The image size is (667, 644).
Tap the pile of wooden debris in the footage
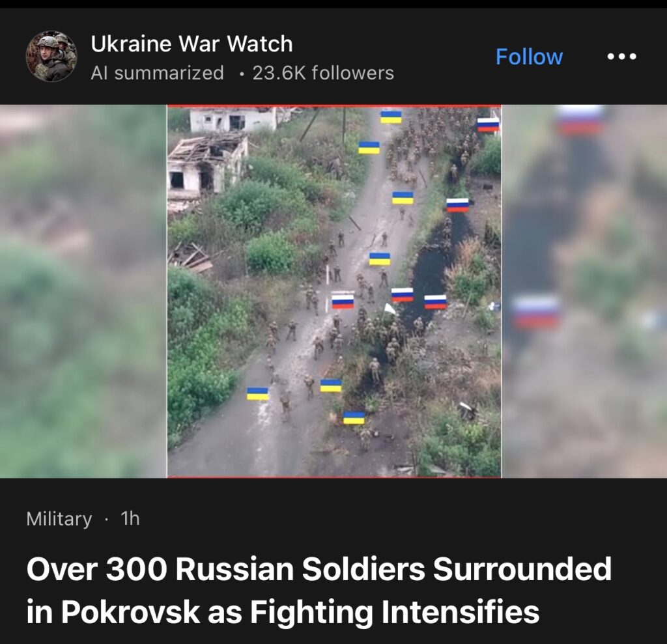(191, 257)
